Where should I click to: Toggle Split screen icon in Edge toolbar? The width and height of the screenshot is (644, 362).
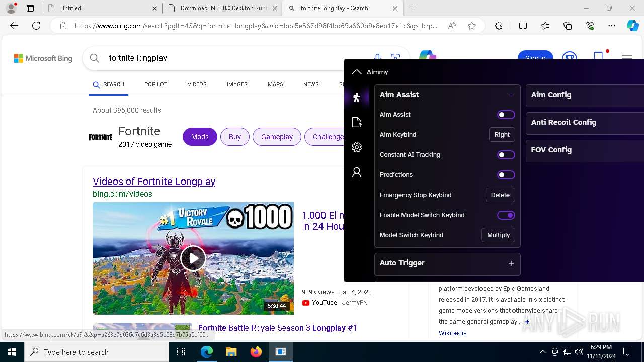523,26
